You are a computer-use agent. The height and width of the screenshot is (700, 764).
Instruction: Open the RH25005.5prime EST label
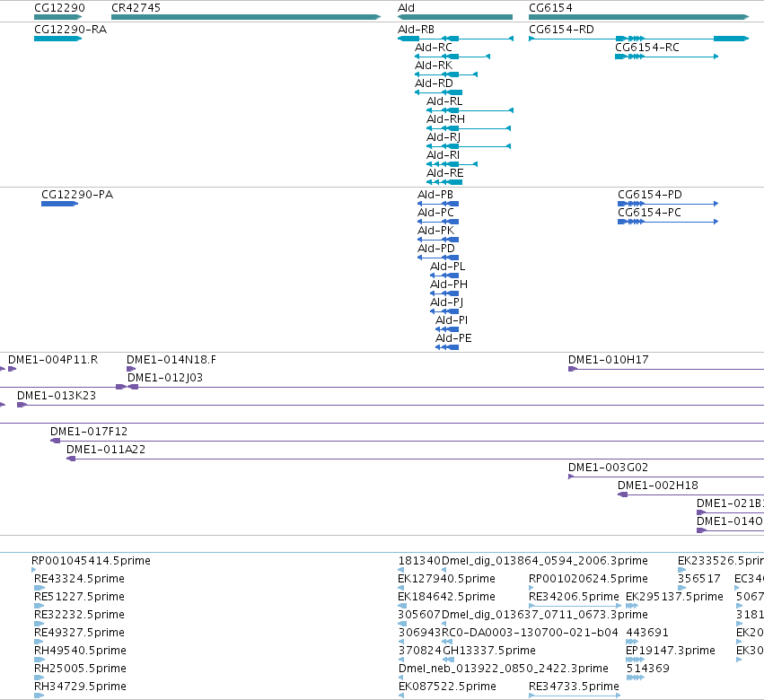pyautogui.click(x=81, y=669)
